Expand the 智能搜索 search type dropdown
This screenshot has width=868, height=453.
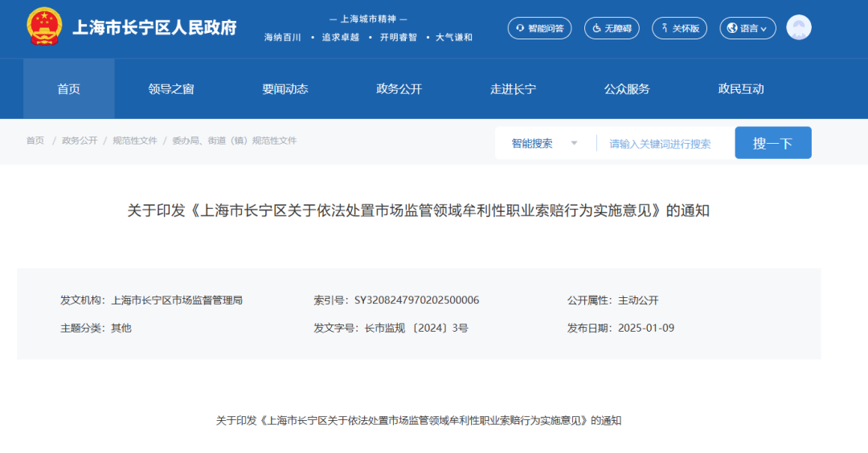(545, 144)
